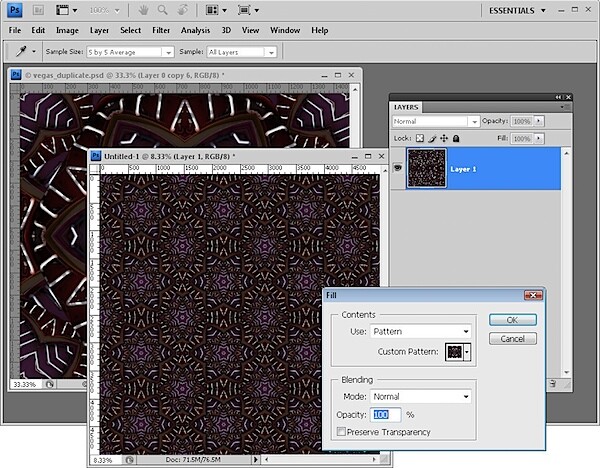Toggle lock image pixels brush icon
This screenshot has width=600, height=468.
(432, 138)
